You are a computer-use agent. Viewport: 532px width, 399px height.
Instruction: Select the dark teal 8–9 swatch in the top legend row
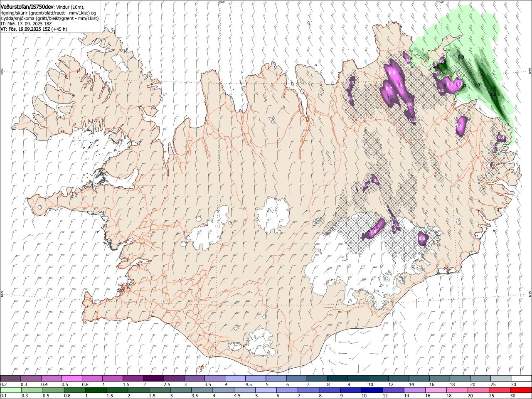pyautogui.click(x=337, y=379)
